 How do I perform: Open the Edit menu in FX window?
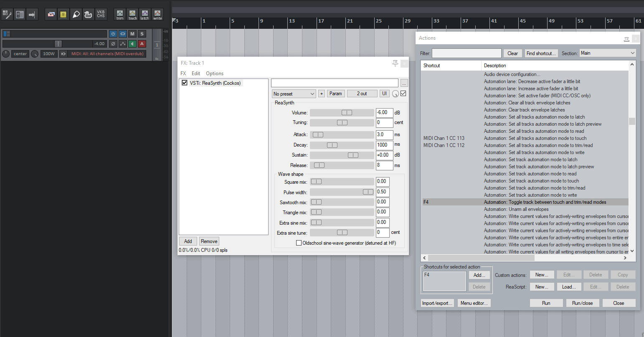(x=196, y=73)
